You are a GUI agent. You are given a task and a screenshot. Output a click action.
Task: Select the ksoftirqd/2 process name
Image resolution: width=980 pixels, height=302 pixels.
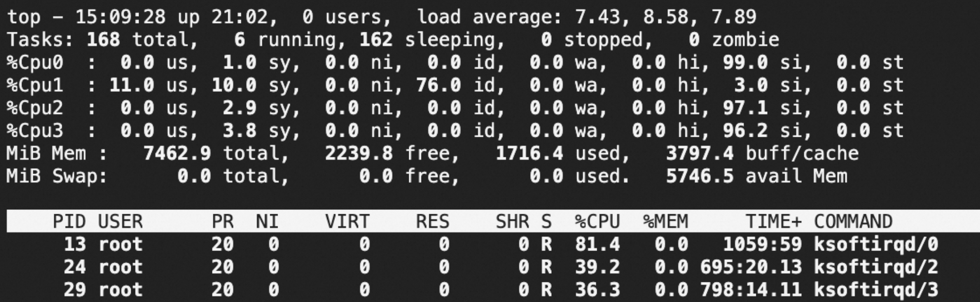click(876, 267)
